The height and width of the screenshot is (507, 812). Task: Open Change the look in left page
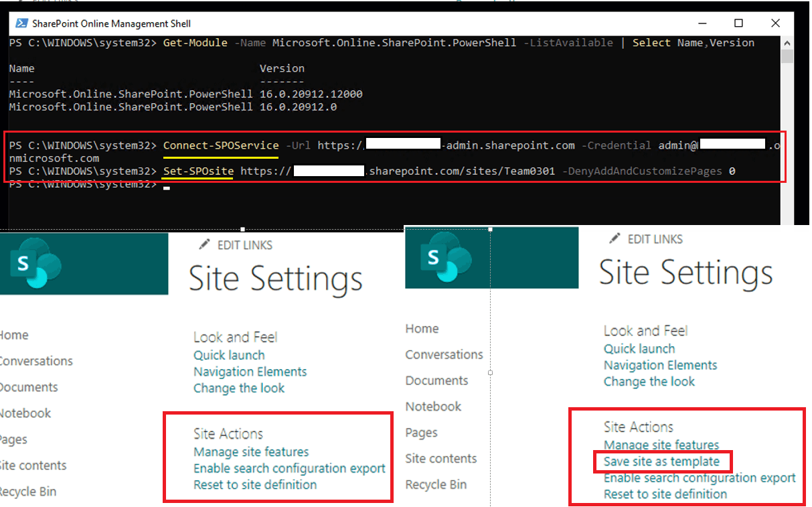pos(239,388)
